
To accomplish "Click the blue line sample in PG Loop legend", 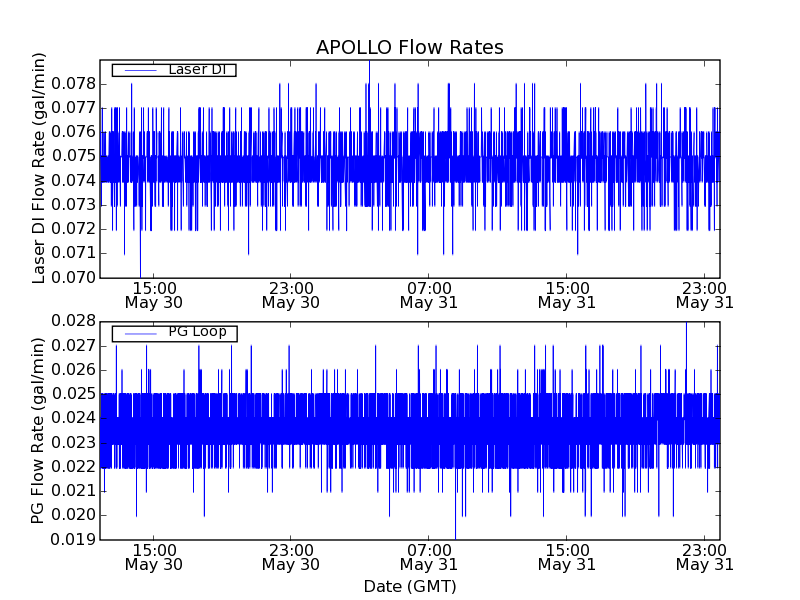I will [x=140, y=332].
